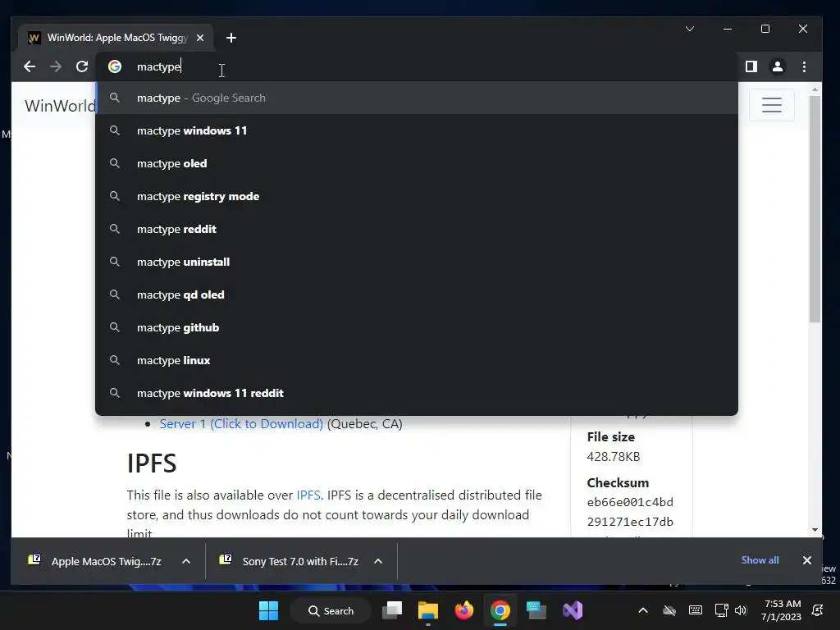The height and width of the screenshot is (630, 840).
Task: Open a new tab with the plus button
Action: [231, 38]
